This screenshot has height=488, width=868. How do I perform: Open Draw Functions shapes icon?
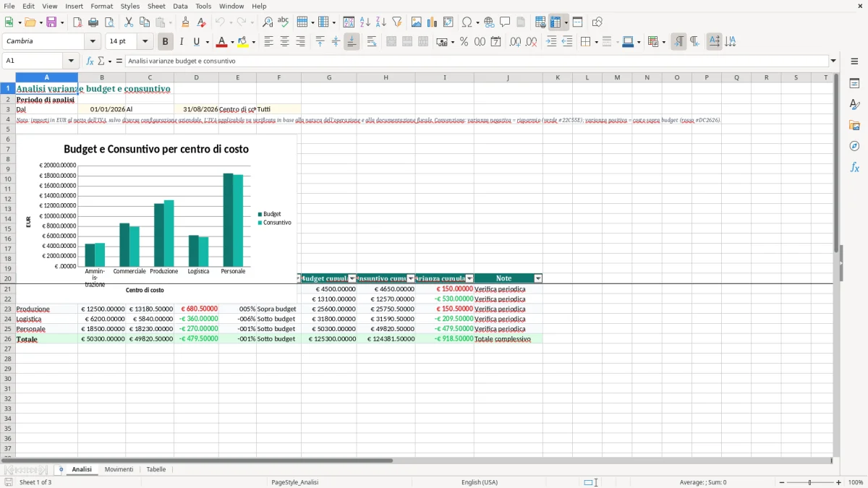click(597, 22)
